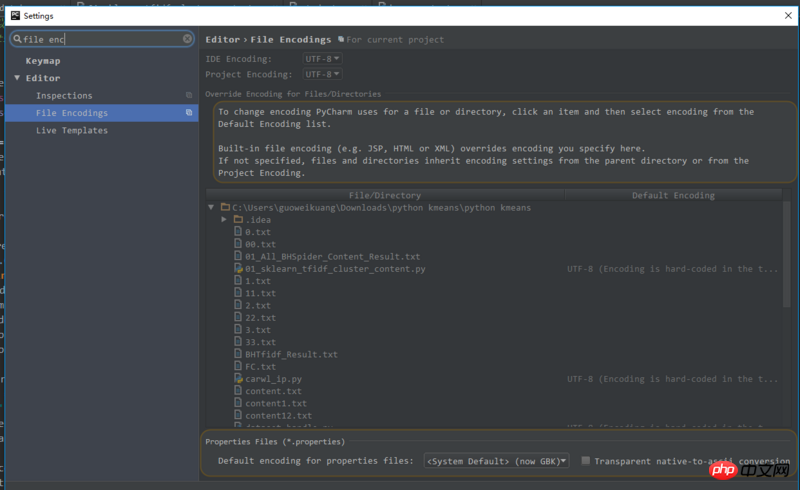
Task: Click the project-level icon beside File Encodings
Action: click(x=189, y=113)
